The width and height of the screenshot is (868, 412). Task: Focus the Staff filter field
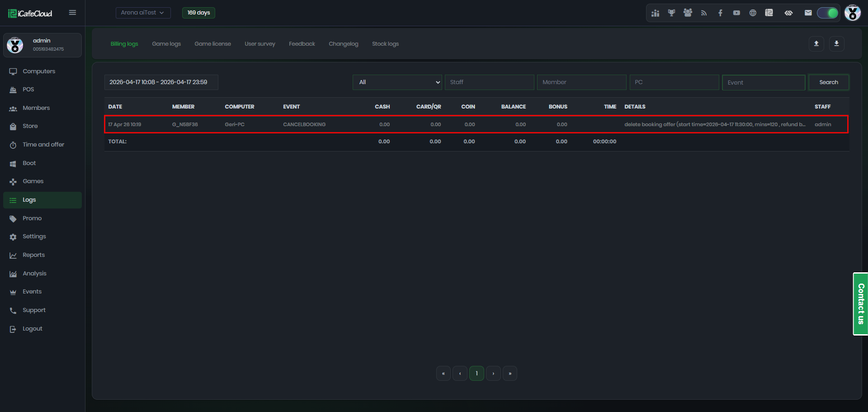(x=490, y=82)
